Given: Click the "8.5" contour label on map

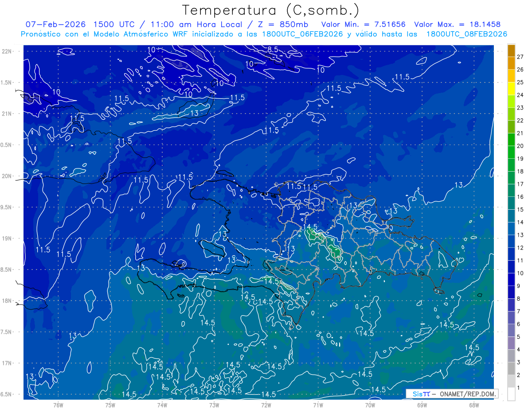Looking at the screenshot, I should tap(273, 50).
